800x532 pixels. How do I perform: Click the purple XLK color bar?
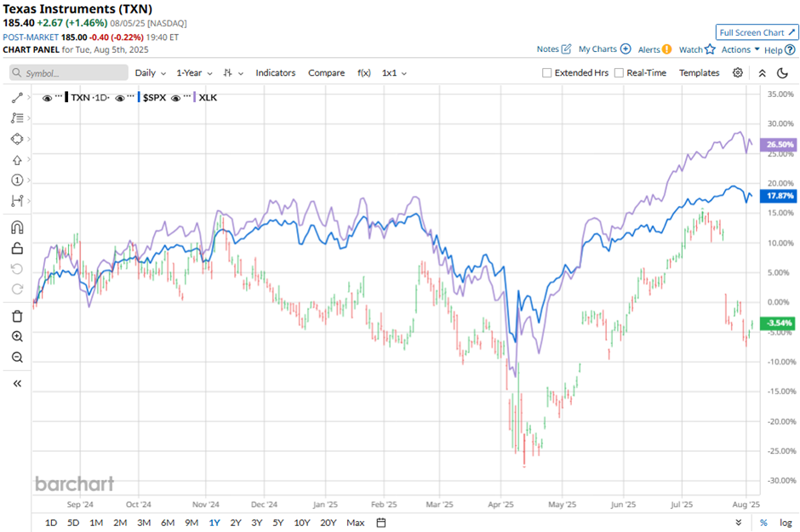[194, 97]
